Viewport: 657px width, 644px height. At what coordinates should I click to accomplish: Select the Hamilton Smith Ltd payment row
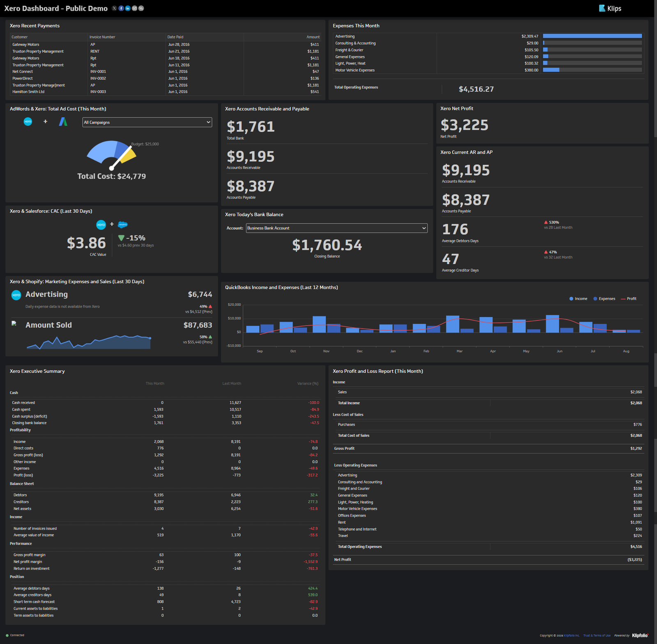[165, 92]
